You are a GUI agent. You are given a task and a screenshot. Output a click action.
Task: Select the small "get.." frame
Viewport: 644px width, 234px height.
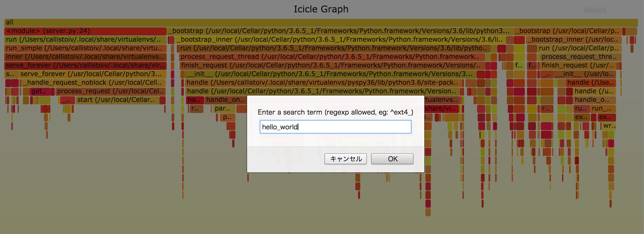(40, 91)
